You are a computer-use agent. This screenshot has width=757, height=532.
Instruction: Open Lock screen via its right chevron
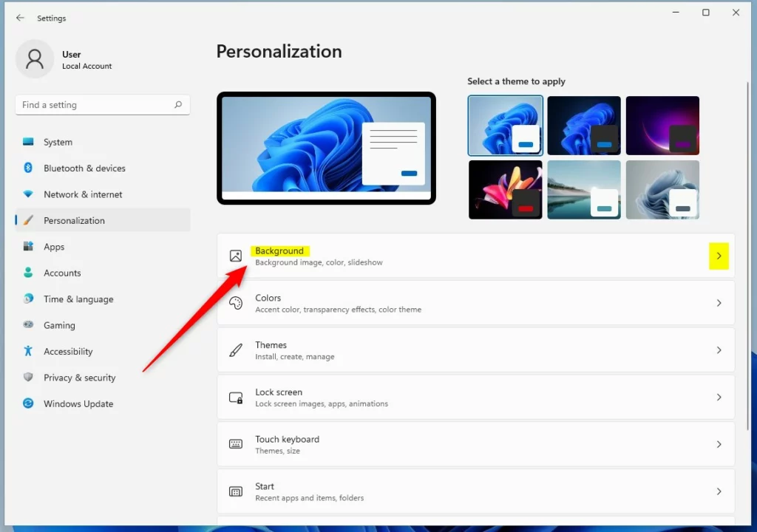click(719, 398)
